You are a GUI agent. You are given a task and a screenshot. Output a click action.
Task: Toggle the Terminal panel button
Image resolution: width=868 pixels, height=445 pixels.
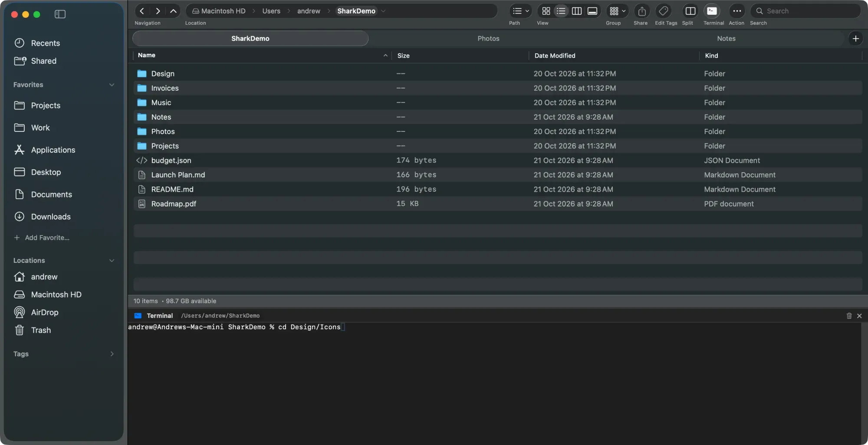(x=712, y=11)
